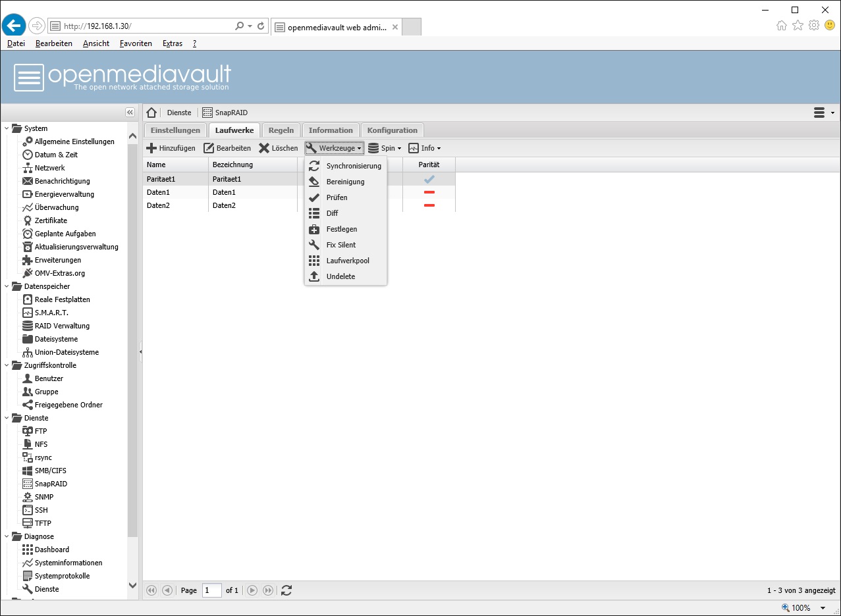The height and width of the screenshot is (616, 841).
Task: Collapse the System tree section
Action: (x=7, y=128)
